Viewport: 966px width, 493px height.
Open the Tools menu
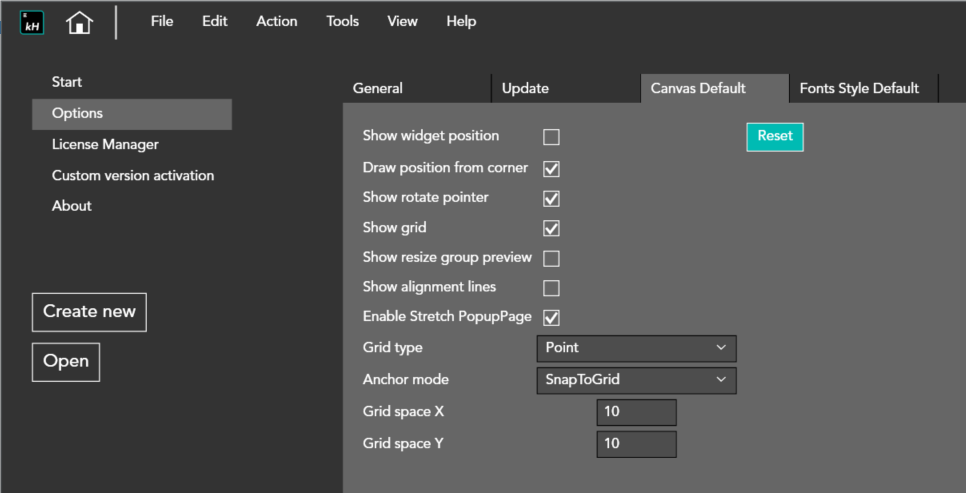point(342,21)
